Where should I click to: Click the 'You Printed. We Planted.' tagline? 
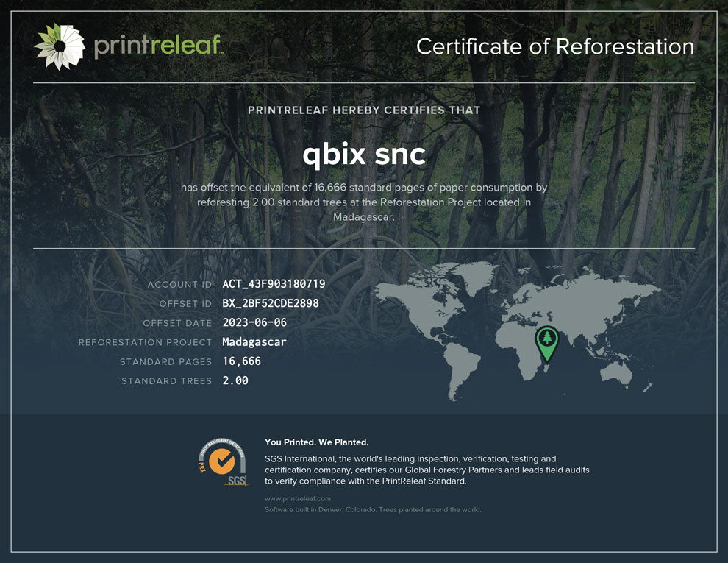[x=317, y=442]
